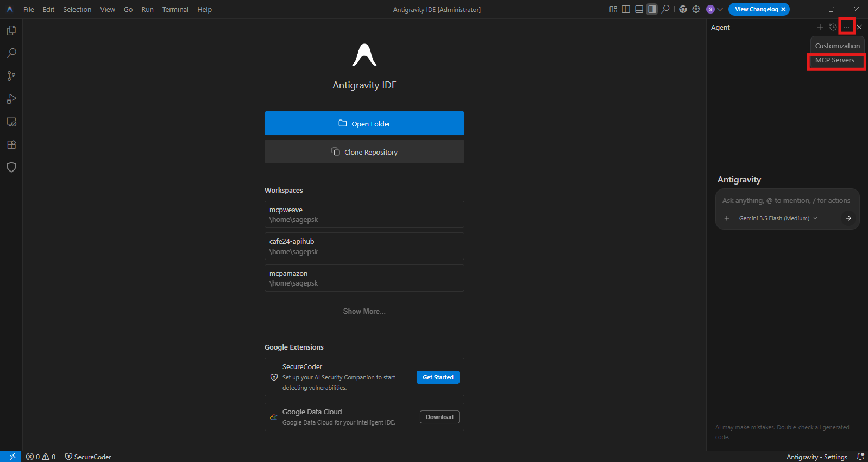Viewport: 868px width, 462px height.
Task: Click the errors and warnings status indicator
Action: pos(41,457)
